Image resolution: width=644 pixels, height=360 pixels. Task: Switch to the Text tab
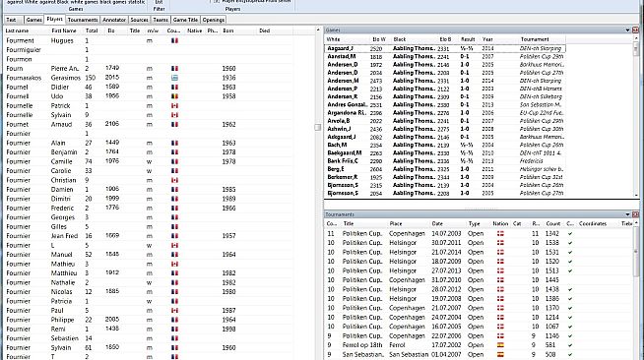point(12,20)
